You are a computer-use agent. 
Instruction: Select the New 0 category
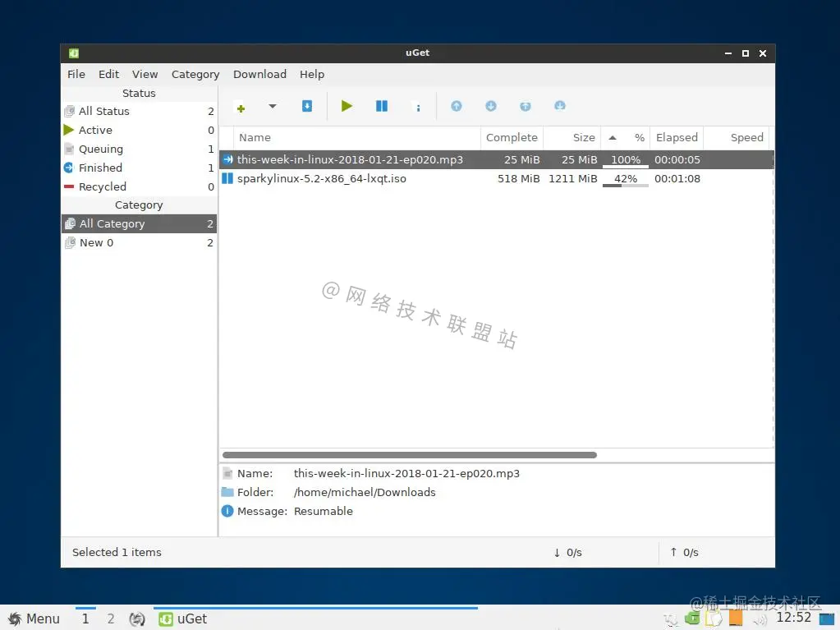click(x=140, y=242)
